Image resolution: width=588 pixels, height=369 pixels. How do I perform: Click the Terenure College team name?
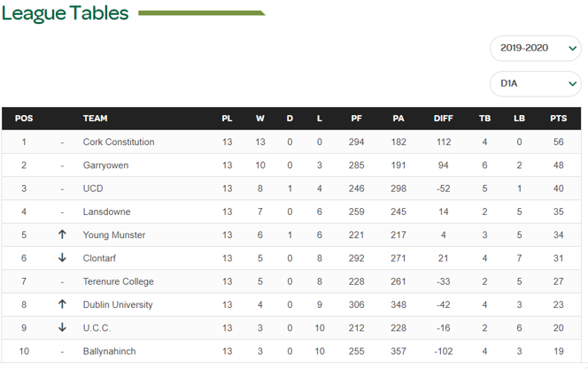tap(118, 281)
